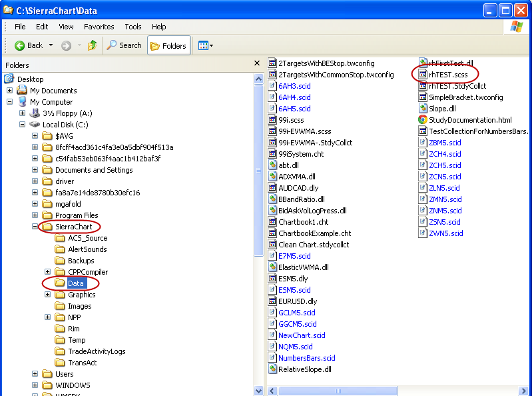Click the ZBM5.scid file icon
This screenshot has height=396, width=532.
point(422,142)
